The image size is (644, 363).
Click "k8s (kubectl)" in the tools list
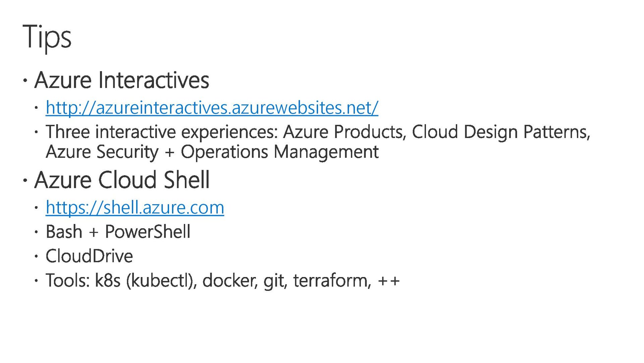[x=145, y=280]
